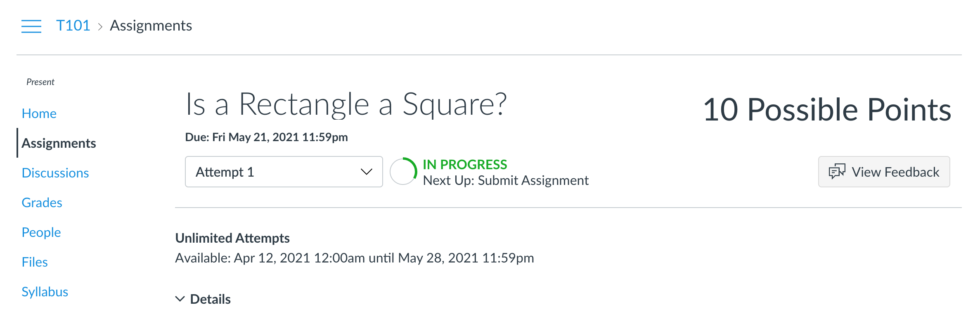The height and width of the screenshot is (312, 980).
Task: Click the dropdown chevron arrow on Attempt selector
Action: pos(366,172)
